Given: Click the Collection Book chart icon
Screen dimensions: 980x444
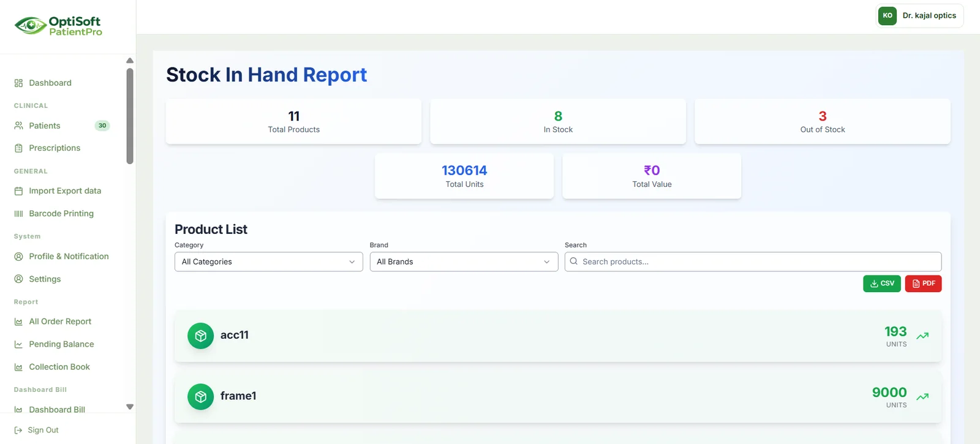Looking at the screenshot, I should [x=18, y=367].
